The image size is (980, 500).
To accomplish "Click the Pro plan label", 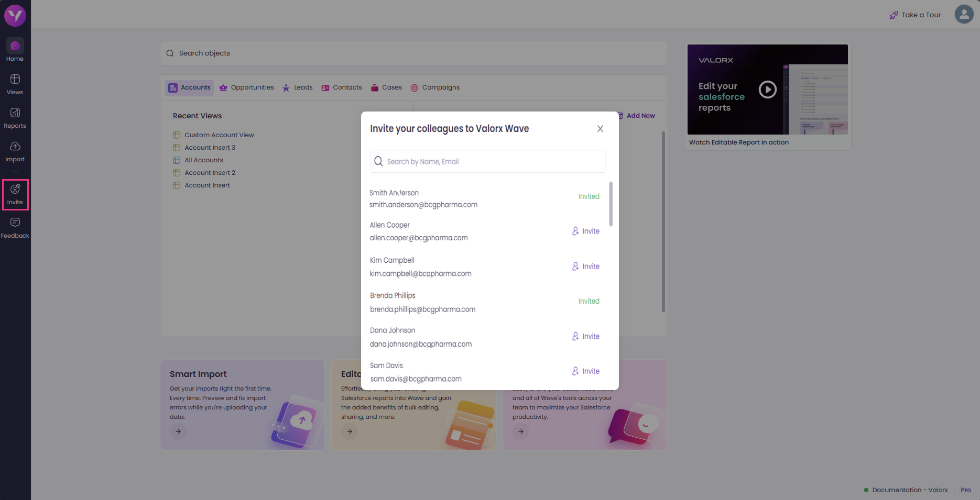I will [x=966, y=490].
